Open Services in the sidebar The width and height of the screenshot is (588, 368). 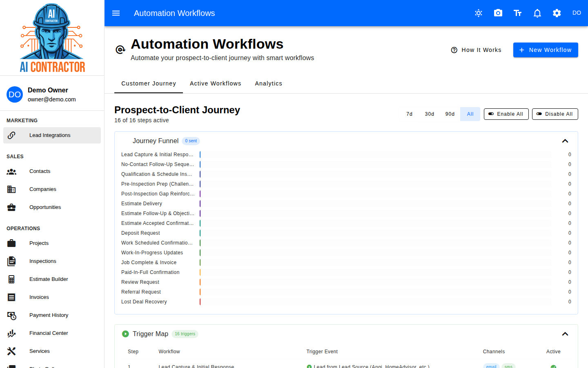52,351
